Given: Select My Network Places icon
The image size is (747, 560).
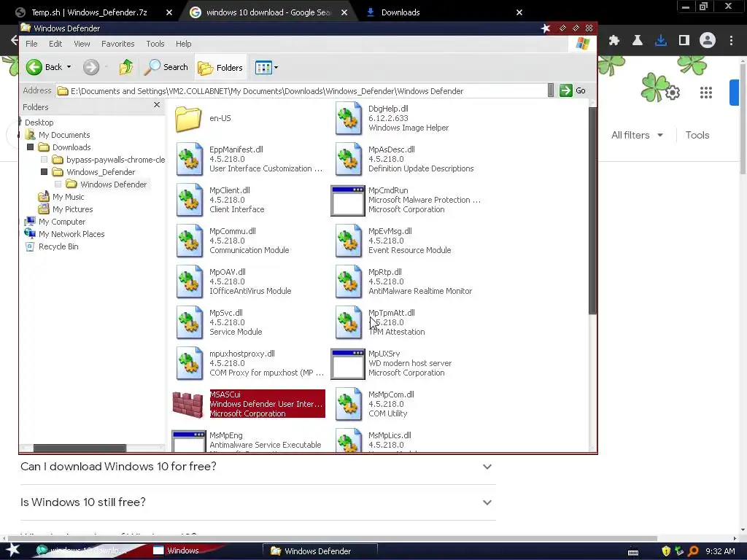Looking at the screenshot, I should [30, 234].
